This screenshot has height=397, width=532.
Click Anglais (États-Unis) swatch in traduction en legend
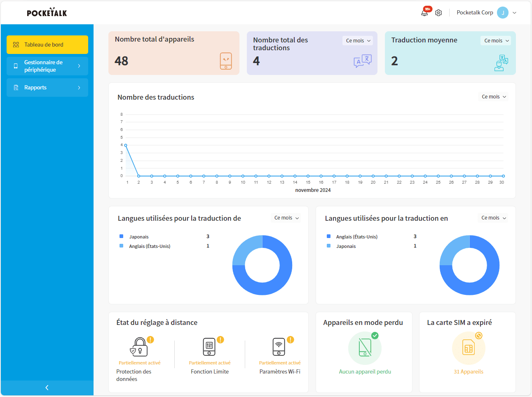(328, 236)
